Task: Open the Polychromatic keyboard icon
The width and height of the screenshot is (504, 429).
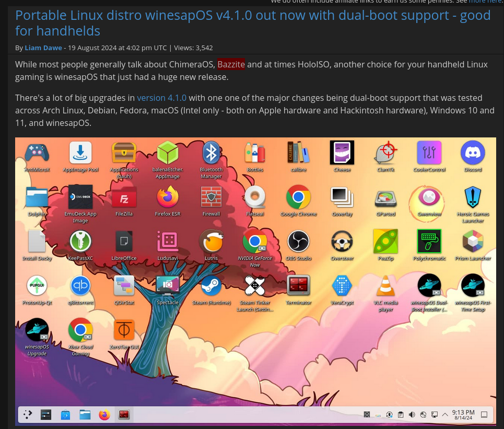Action: coord(429,241)
